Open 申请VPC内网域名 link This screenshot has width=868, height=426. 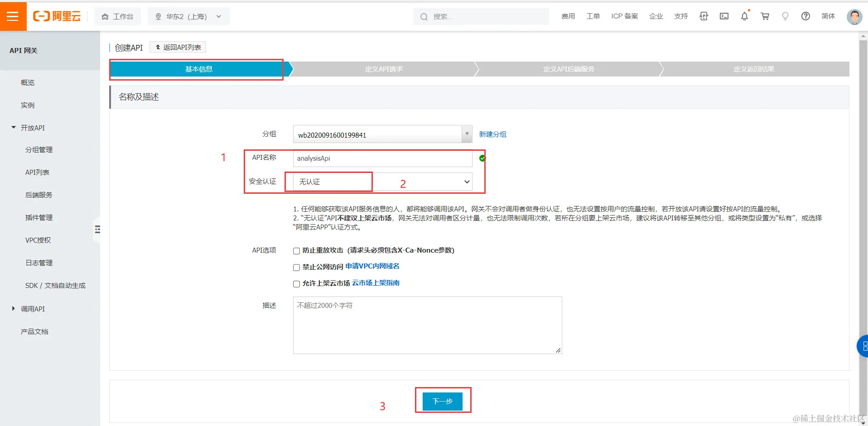[372, 266]
